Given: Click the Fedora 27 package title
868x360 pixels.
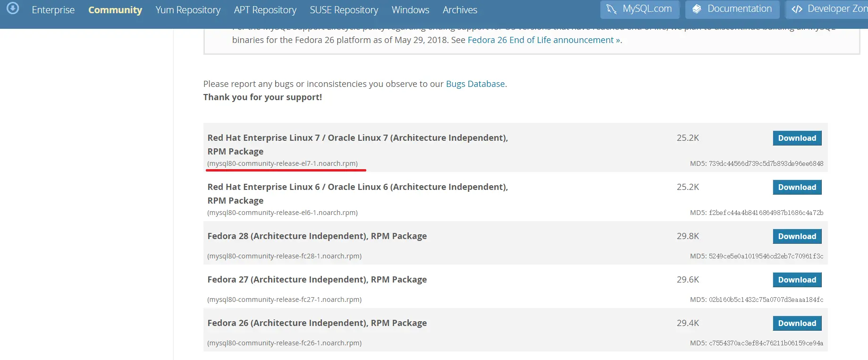Looking at the screenshot, I should pos(317,280).
